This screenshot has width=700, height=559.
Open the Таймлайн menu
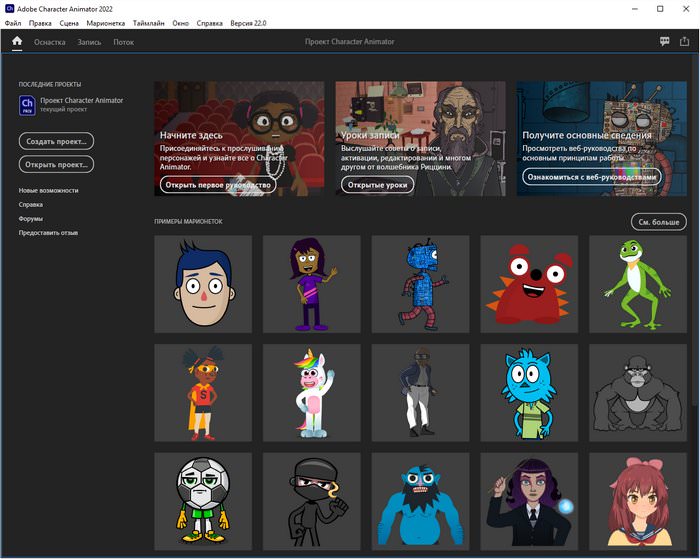coord(148,22)
